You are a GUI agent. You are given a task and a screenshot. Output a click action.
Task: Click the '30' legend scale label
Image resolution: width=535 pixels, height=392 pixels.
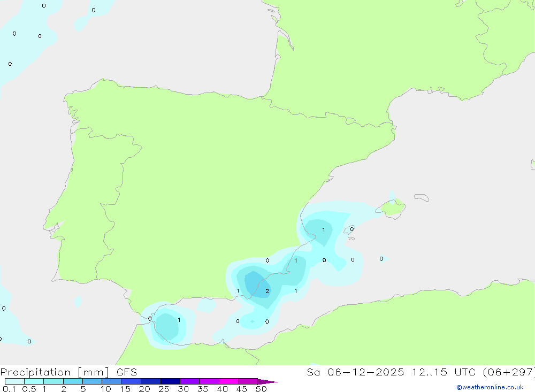[x=183, y=389]
